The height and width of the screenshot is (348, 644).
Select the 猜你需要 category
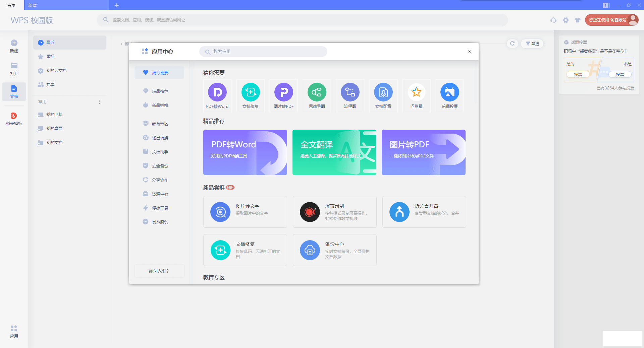pyautogui.click(x=159, y=73)
